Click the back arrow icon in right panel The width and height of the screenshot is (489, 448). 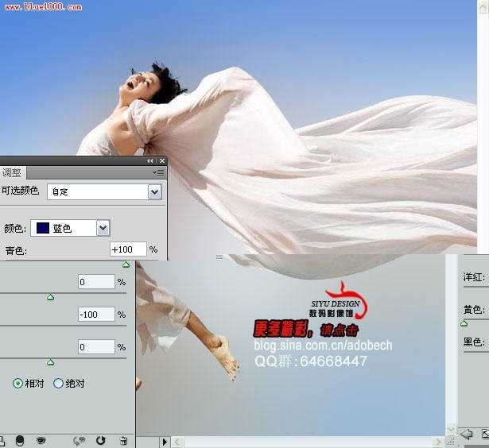tap(467, 434)
